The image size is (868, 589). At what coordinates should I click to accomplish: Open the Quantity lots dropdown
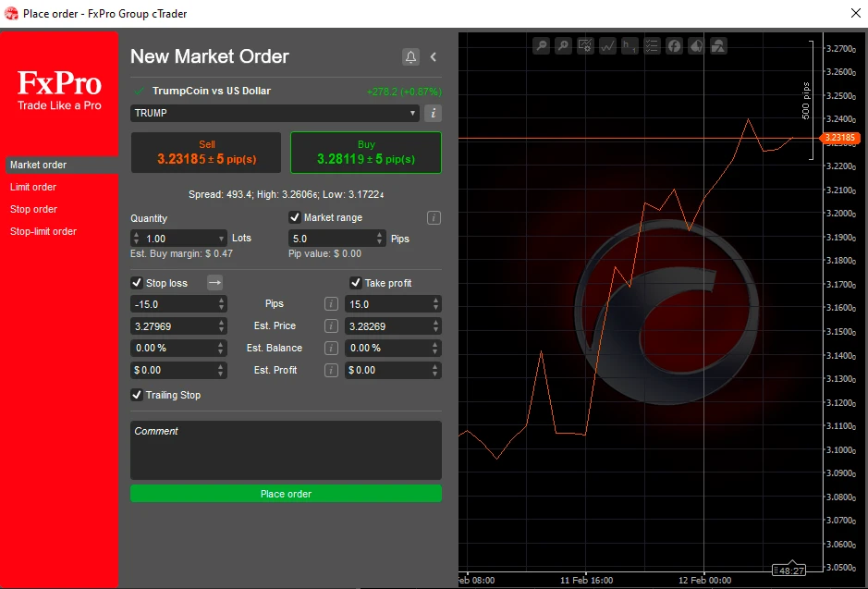(x=220, y=238)
